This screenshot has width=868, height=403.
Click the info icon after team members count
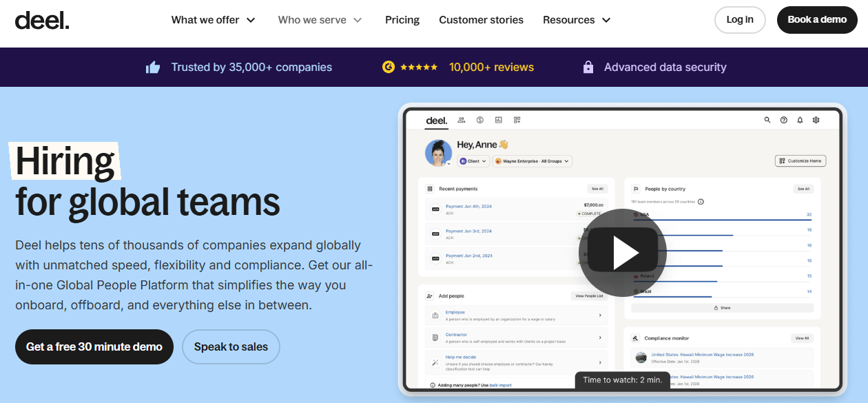tap(701, 202)
